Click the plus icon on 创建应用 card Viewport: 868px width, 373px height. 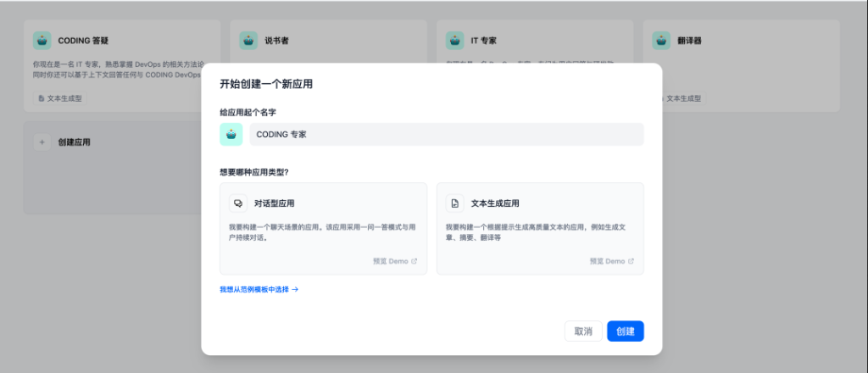42,142
